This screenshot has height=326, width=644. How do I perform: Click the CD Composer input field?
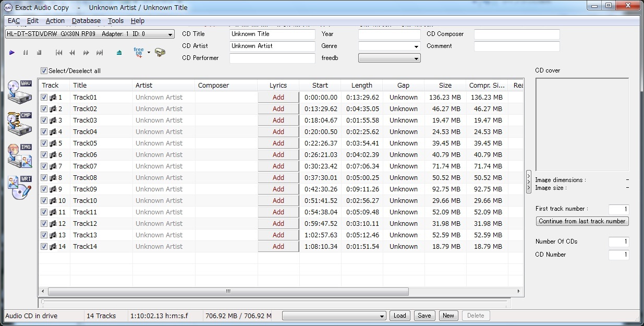click(x=517, y=34)
